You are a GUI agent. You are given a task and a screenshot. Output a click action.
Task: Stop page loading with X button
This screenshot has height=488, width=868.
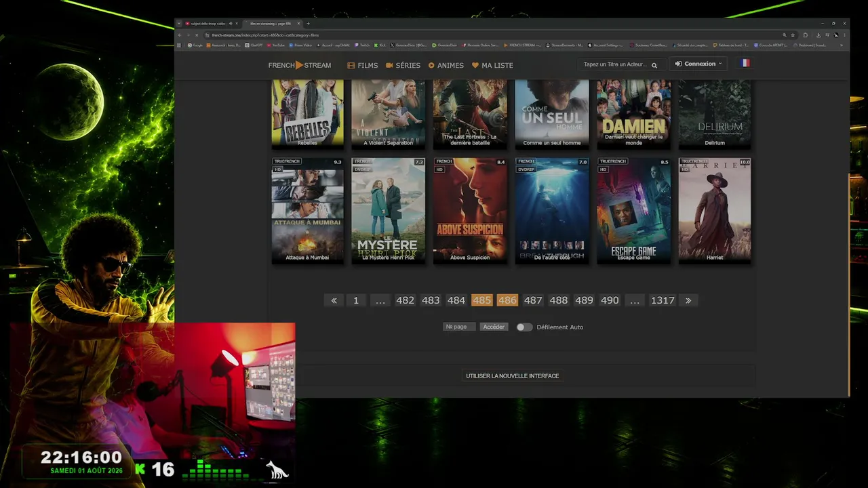coord(197,35)
